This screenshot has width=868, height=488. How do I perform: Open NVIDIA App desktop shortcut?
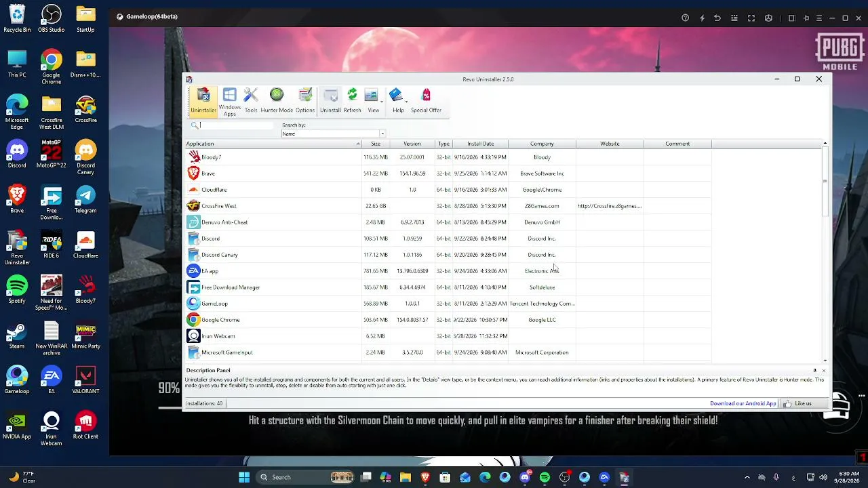[x=17, y=426]
